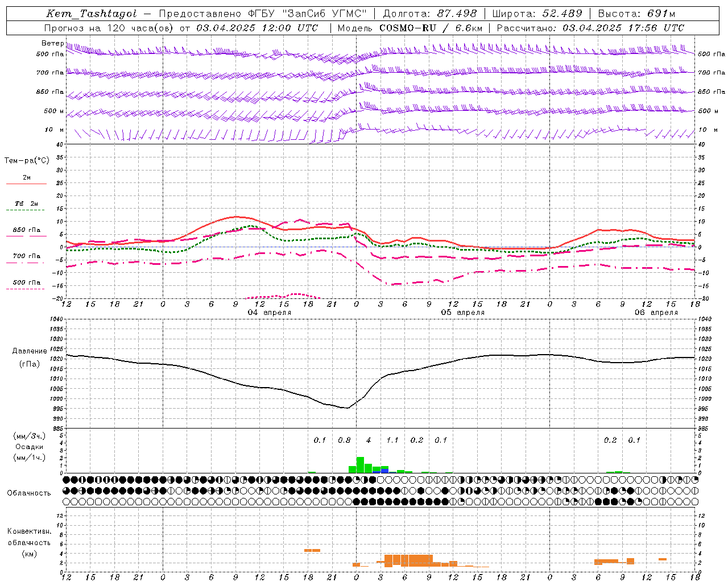Click the date label 04 апреля
Screen dimensions: 728x582
coord(270,313)
